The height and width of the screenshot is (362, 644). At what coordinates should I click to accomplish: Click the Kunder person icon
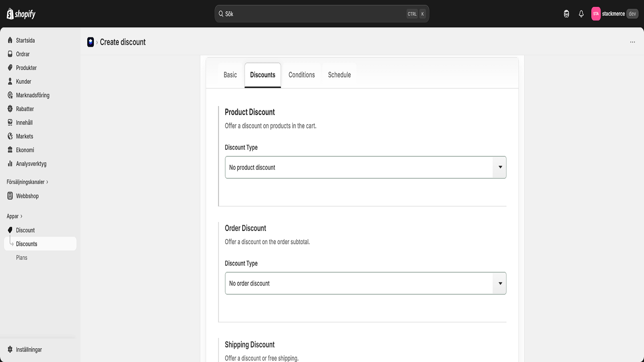click(x=10, y=81)
